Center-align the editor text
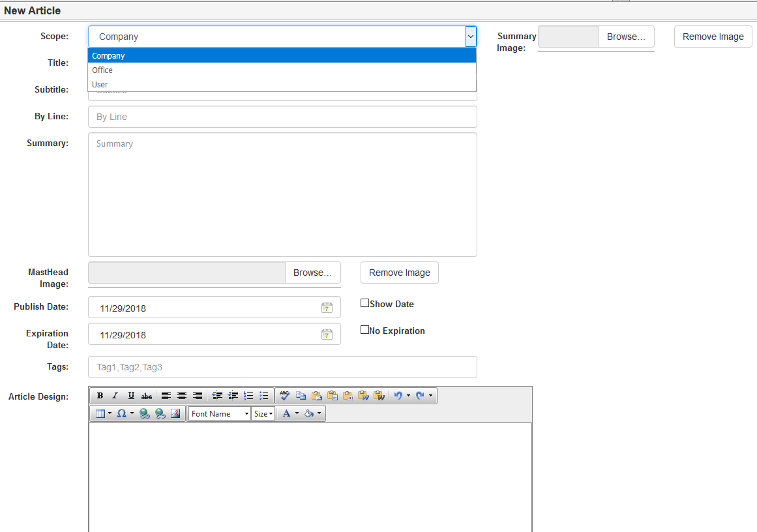The width and height of the screenshot is (757, 532). point(181,396)
